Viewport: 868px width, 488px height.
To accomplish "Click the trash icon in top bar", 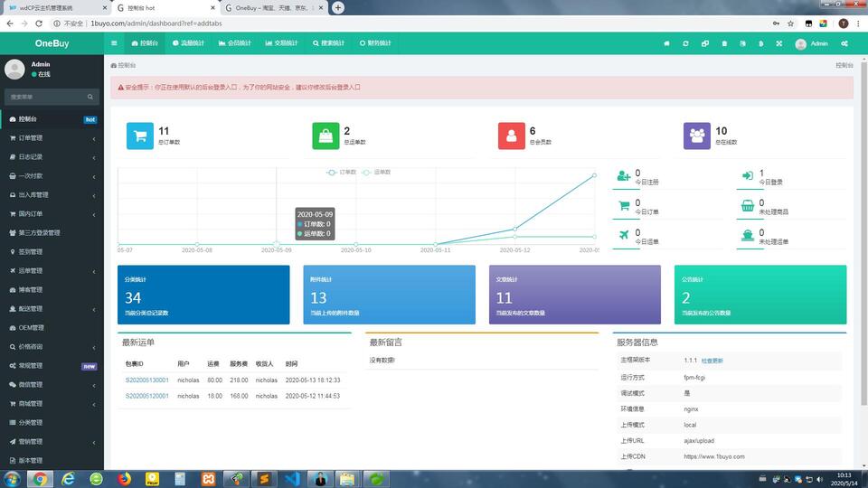I will click(724, 43).
